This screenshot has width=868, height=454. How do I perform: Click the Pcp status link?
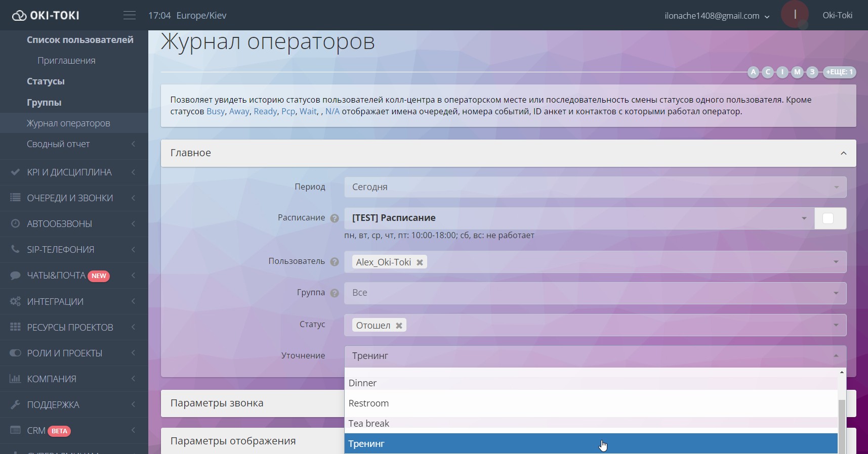[x=288, y=112]
